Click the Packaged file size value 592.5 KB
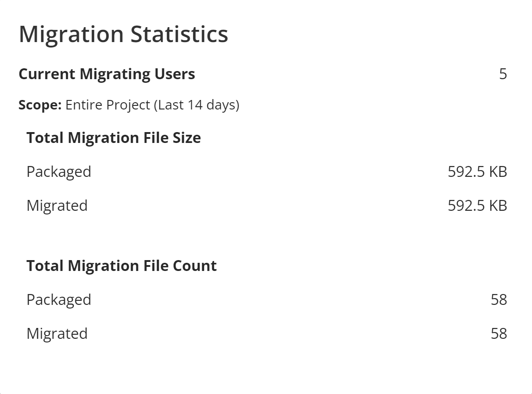 point(477,172)
